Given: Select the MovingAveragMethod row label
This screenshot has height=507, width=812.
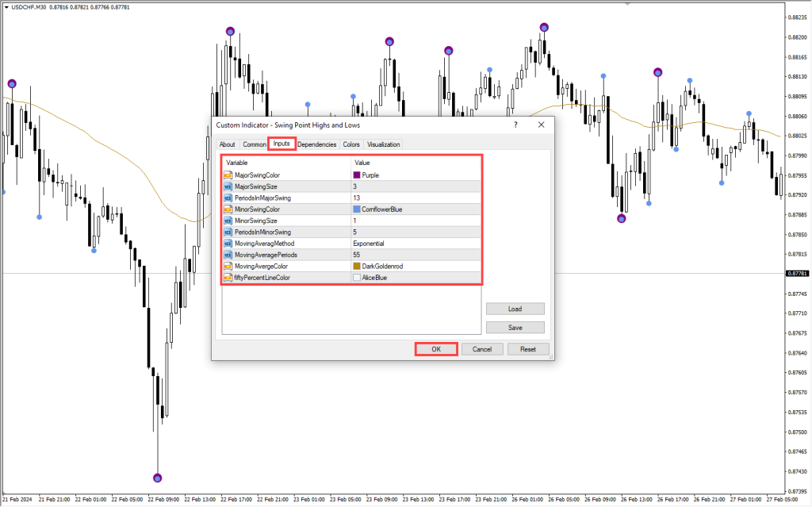Looking at the screenshot, I should coord(264,244).
